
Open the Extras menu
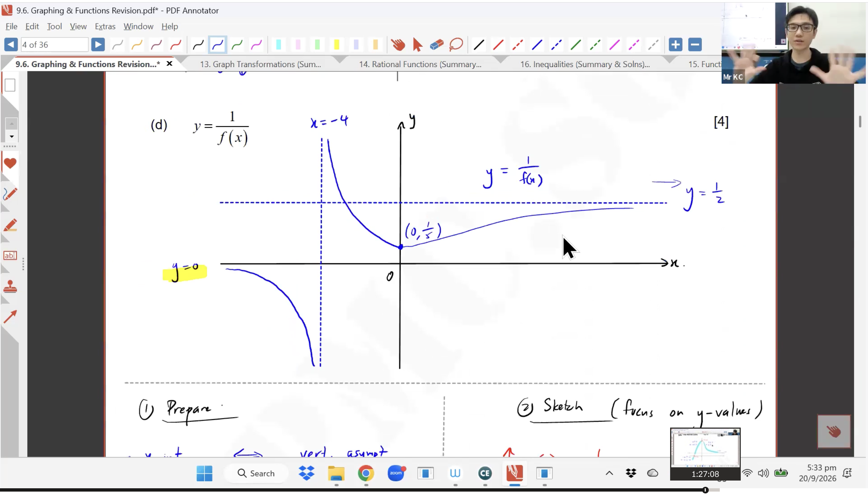click(x=105, y=26)
